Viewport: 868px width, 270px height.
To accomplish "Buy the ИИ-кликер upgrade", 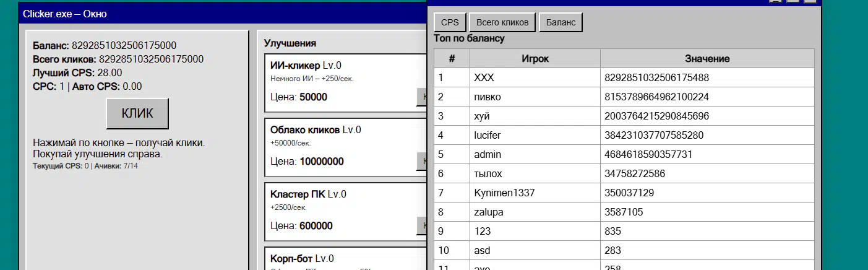I will (x=422, y=97).
